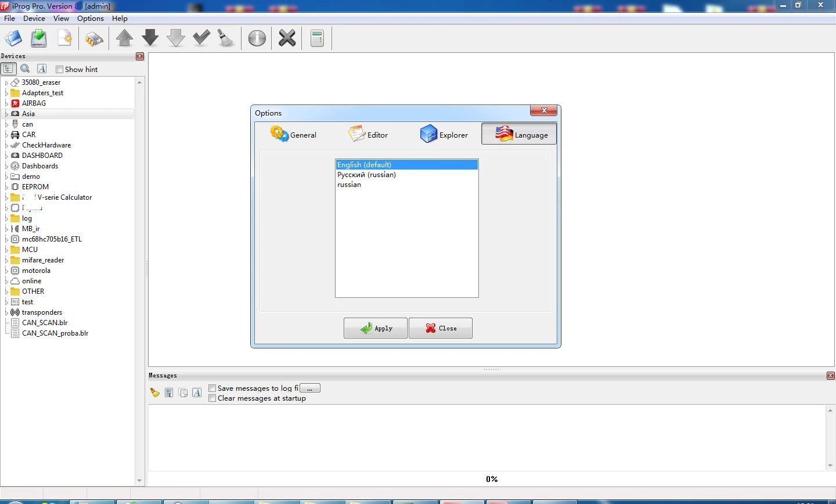Image resolution: width=836 pixels, height=504 pixels.
Task: Click the light gray down arrow toolbar icon
Action: pyautogui.click(x=175, y=38)
